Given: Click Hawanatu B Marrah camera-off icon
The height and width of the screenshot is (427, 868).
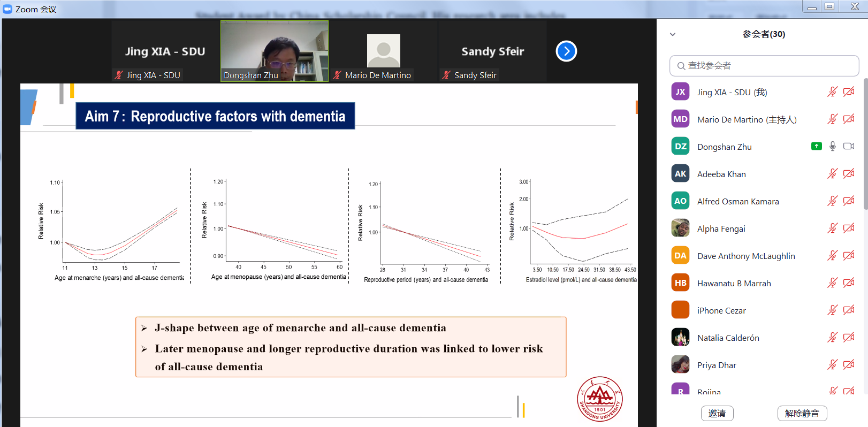Looking at the screenshot, I should pyautogui.click(x=849, y=283).
